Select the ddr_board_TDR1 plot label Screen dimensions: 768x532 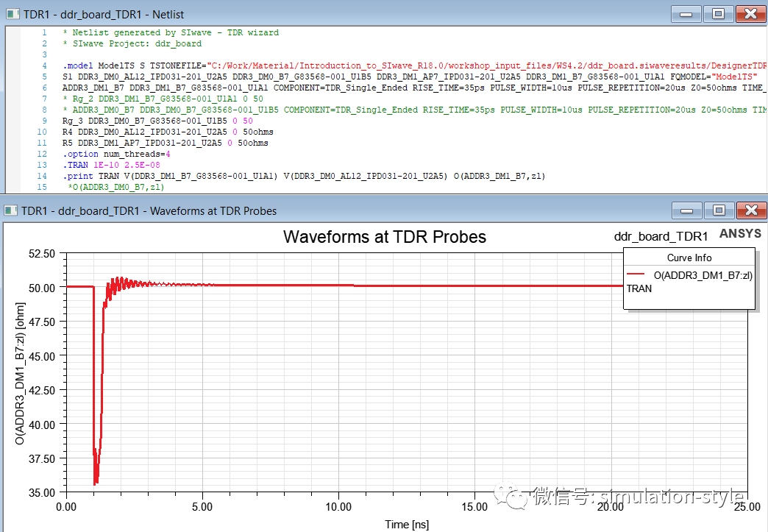pos(661,237)
